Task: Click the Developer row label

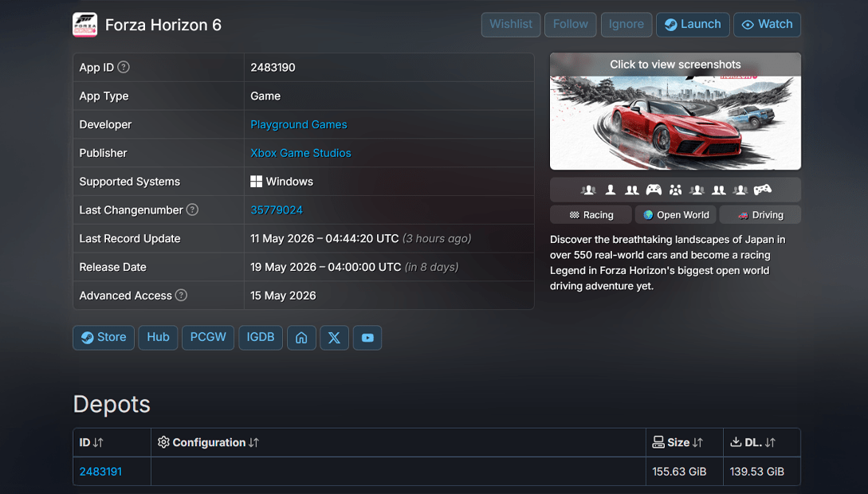Action: pyautogui.click(x=105, y=124)
